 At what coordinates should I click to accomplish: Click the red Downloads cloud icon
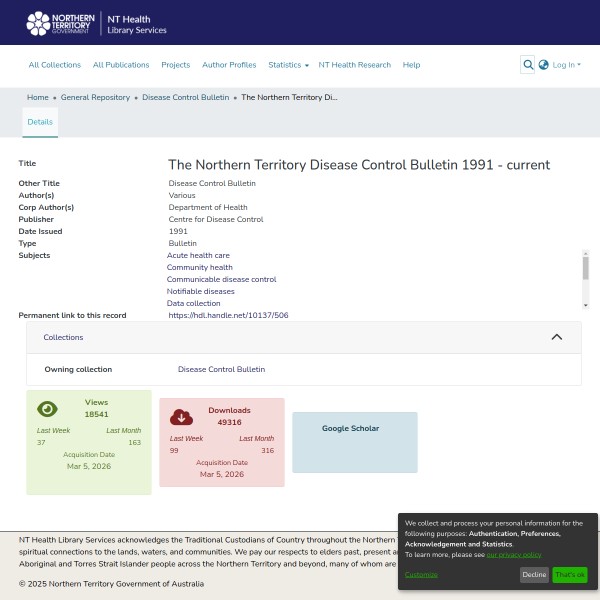tap(181, 416)
